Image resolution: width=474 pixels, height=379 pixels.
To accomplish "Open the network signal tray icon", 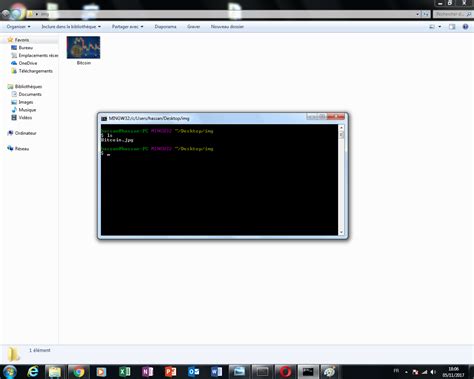I will pyautogui.click(x=424, y=372).
